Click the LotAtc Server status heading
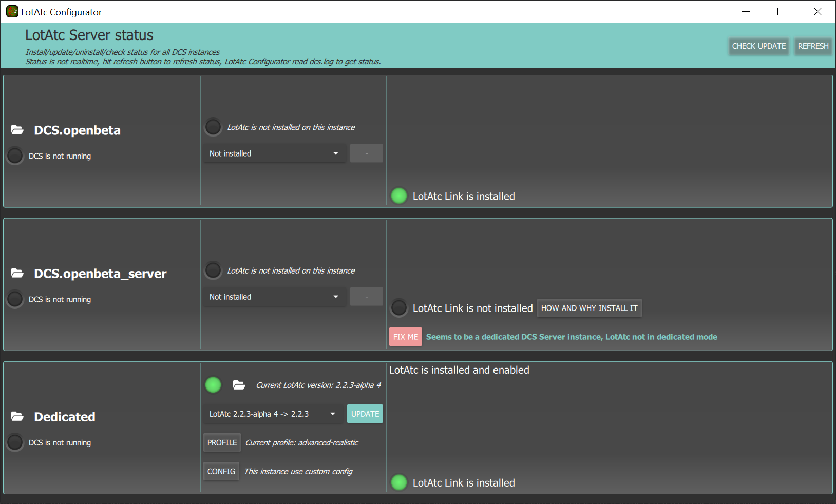The width and height of the screenshot is (836, 504). tap(89, 35)
